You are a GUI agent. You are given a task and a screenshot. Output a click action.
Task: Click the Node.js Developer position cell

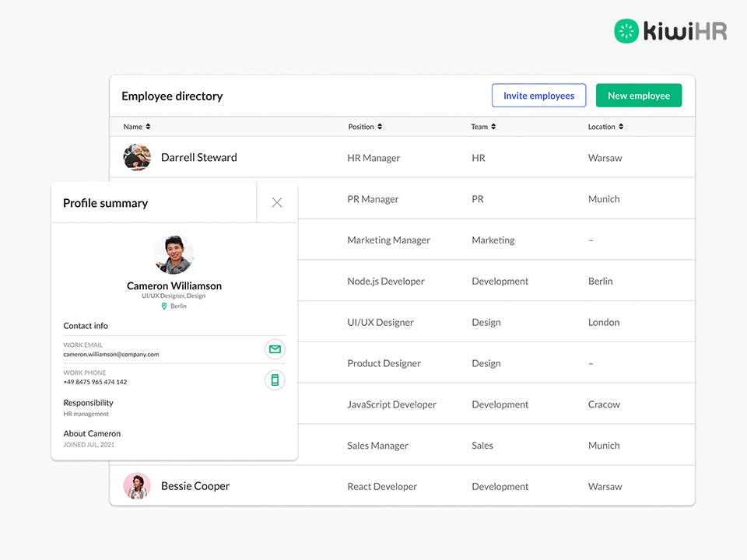coord(385,282)
